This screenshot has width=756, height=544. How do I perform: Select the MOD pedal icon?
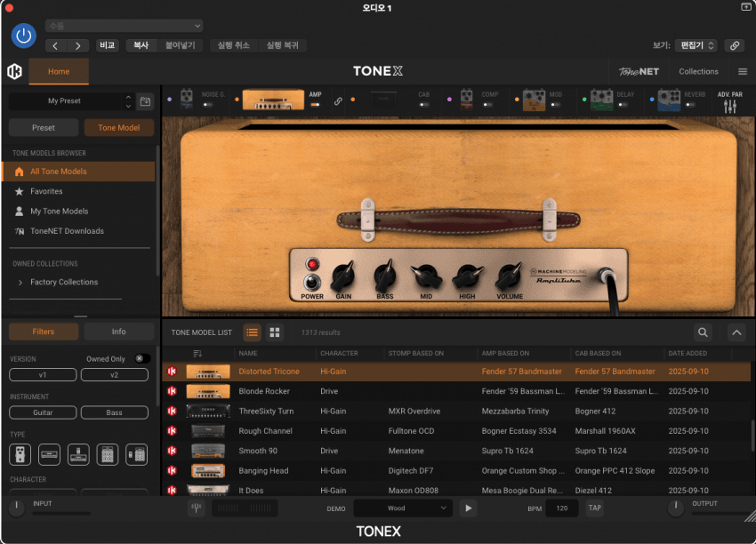[x=534, y=100]
